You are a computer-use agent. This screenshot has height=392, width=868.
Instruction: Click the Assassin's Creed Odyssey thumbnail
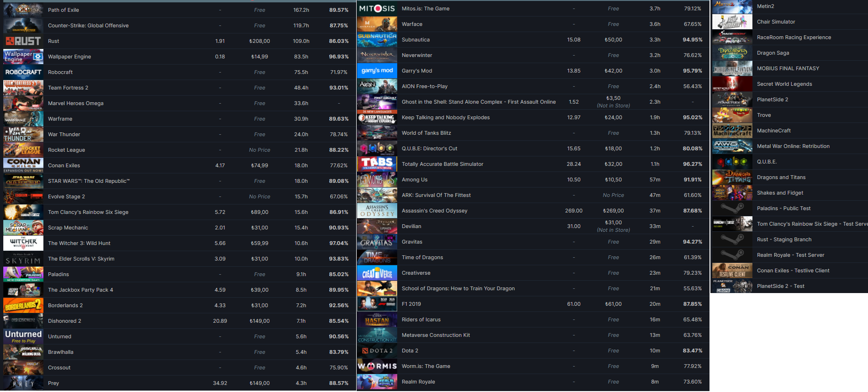pyautogui.click(x=377, y=211)
